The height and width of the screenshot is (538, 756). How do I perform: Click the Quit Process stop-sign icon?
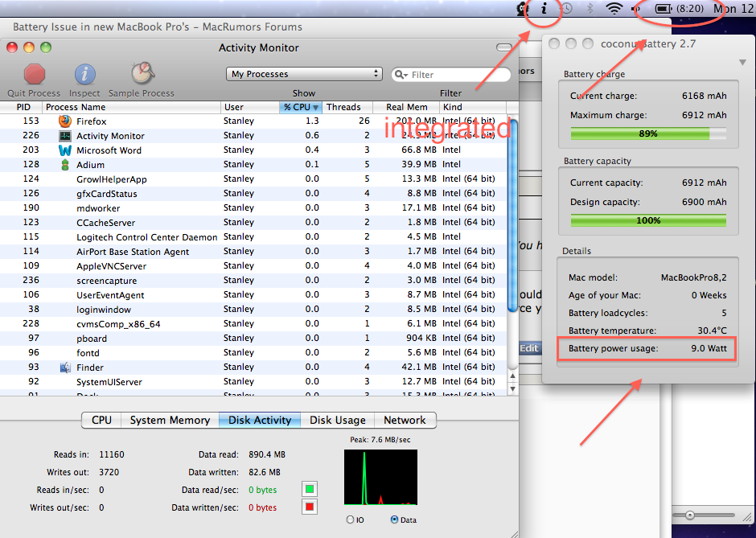[35, 74]
